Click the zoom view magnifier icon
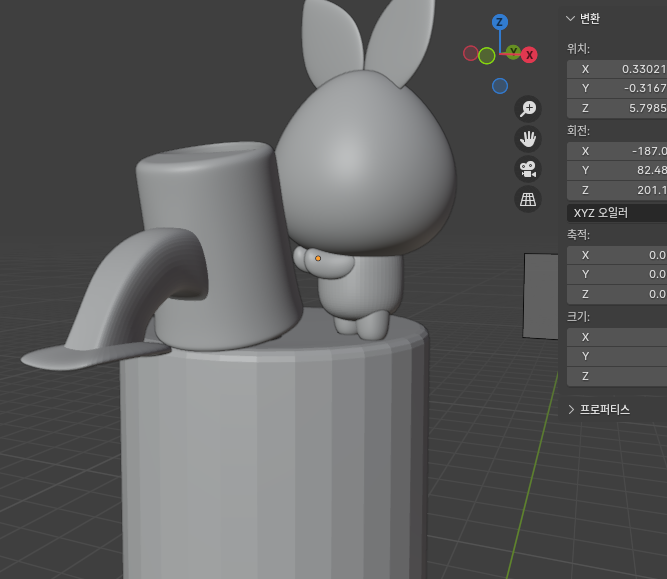The image size is (667, 579). [528, 108]
